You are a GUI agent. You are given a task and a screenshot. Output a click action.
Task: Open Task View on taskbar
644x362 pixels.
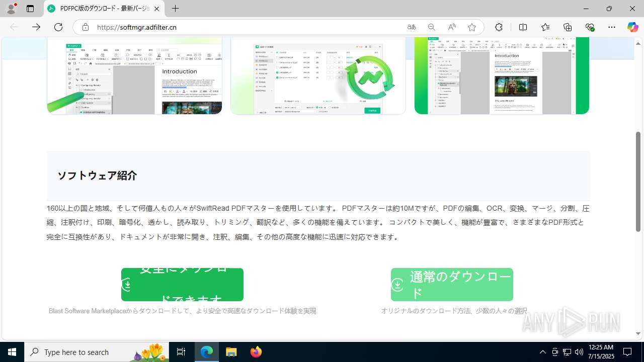point(181,352)
